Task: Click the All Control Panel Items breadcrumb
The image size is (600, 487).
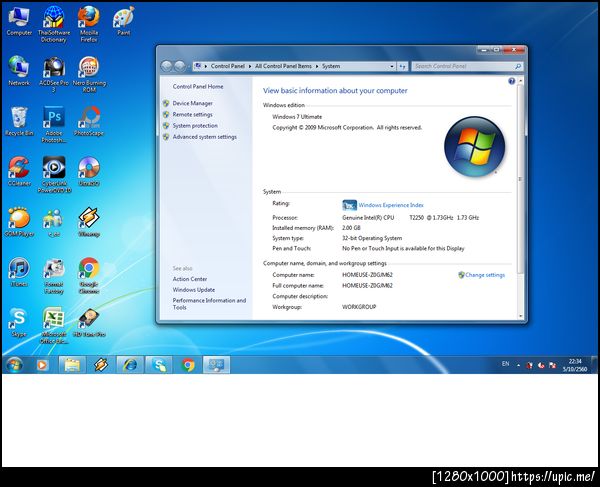Action: (284, 66)
